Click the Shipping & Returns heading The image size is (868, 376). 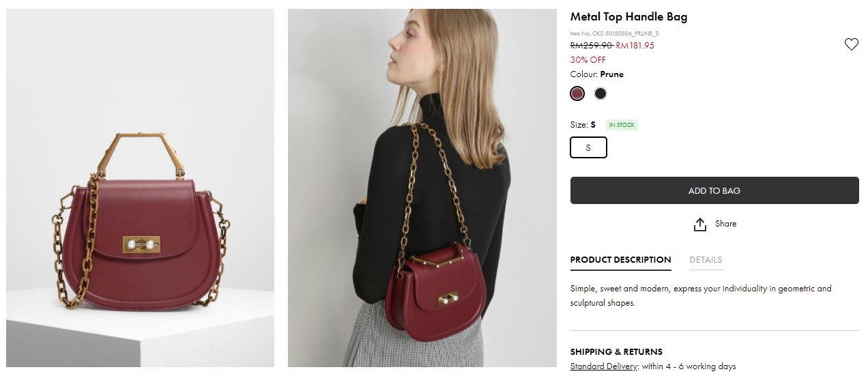pyautogui.click(x=616, y=352)
